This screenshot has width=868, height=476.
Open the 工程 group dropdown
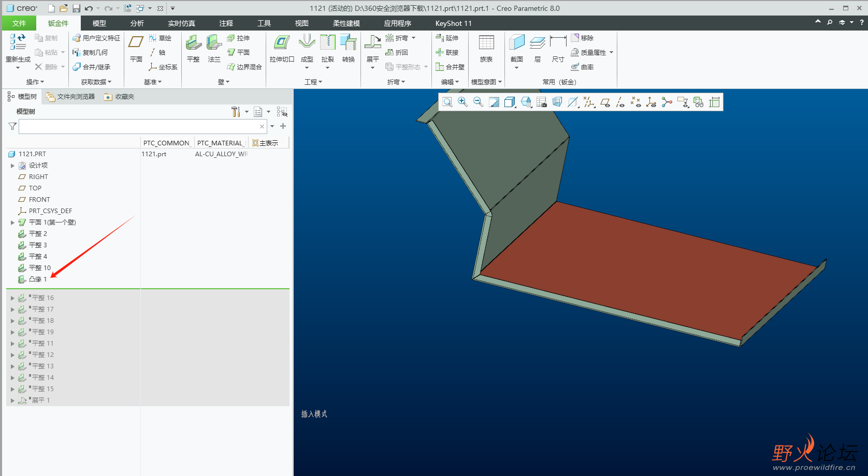pyautogui.click(x=313, y=82)
